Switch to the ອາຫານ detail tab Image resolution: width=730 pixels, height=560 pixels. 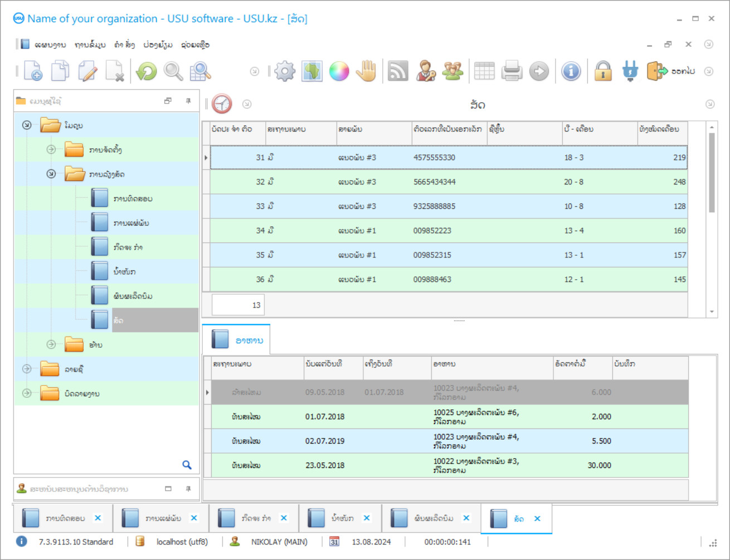coord(236,340)
